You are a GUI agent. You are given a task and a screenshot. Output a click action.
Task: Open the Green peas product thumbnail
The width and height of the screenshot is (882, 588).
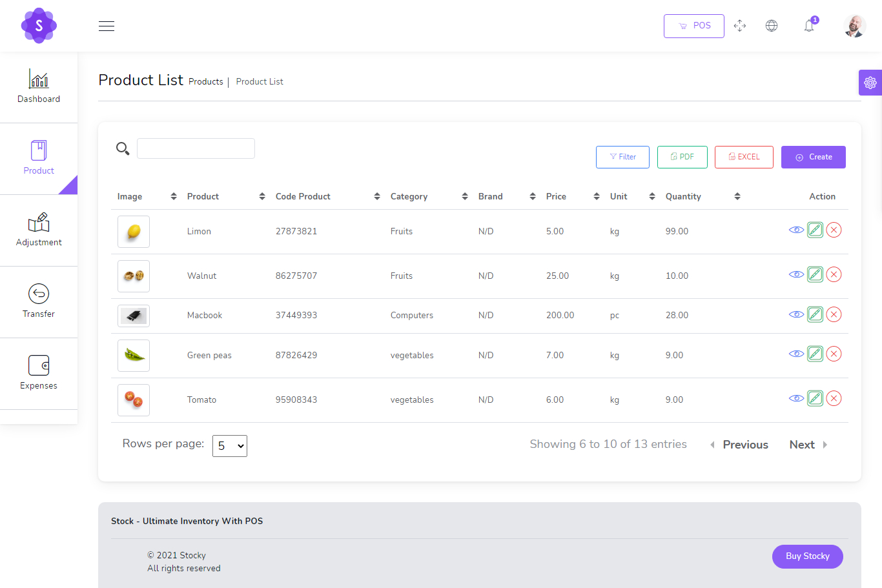click(x=133, y=355)
